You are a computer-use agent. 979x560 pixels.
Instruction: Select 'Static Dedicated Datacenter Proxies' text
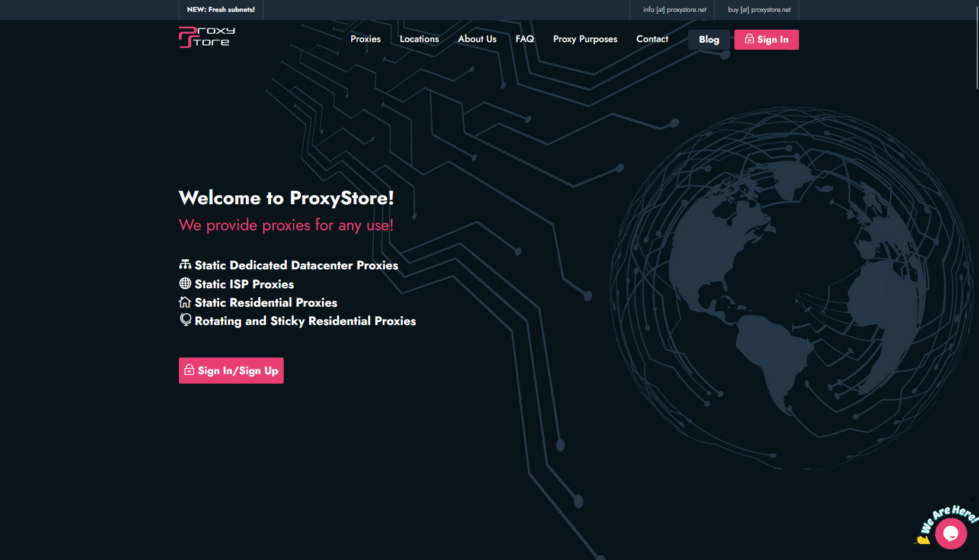pyautogui.click(x=297, y=265)
